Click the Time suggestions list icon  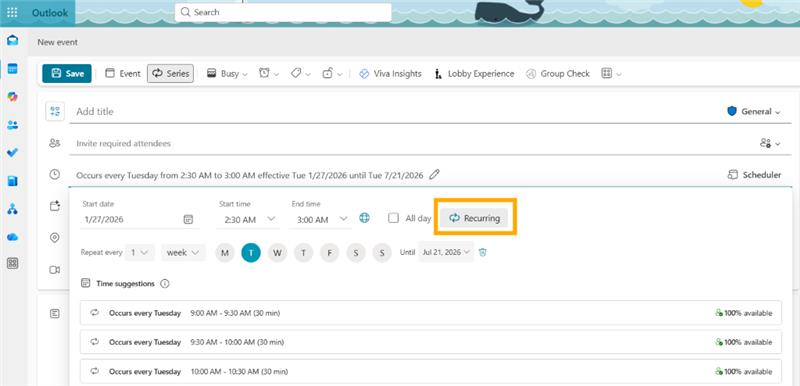click(x=86, y=284)
